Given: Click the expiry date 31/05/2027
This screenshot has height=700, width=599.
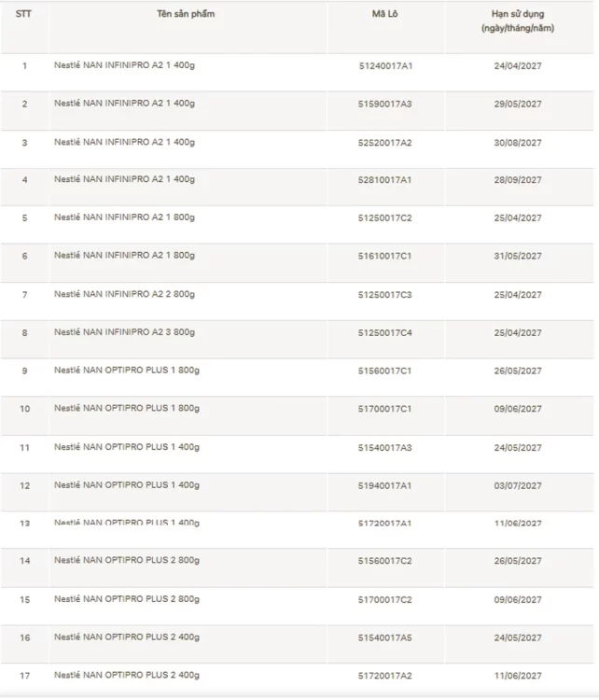Looking at the screenshot, I should click(x=518, y=256).
